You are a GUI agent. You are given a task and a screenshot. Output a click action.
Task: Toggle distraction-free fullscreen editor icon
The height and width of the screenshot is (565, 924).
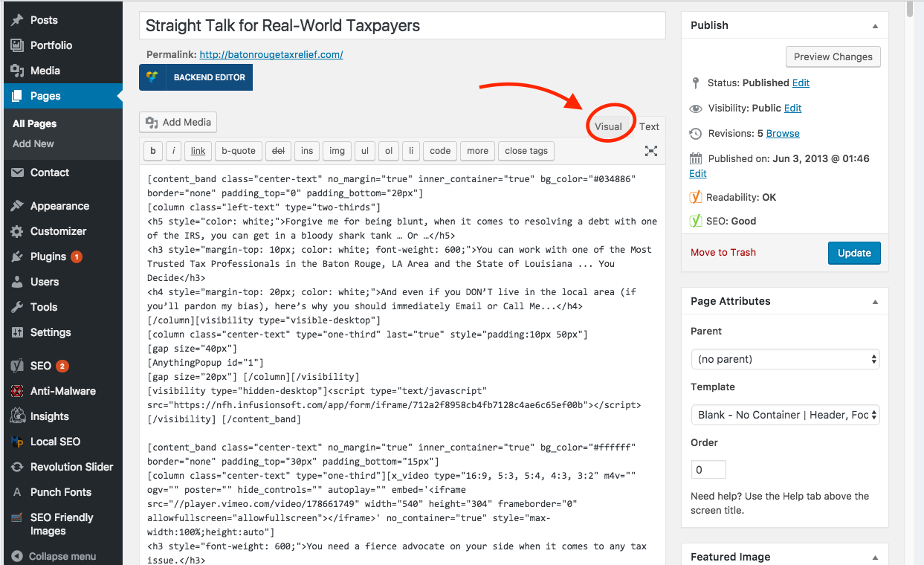pyautogui.click(x=651, y=151)
